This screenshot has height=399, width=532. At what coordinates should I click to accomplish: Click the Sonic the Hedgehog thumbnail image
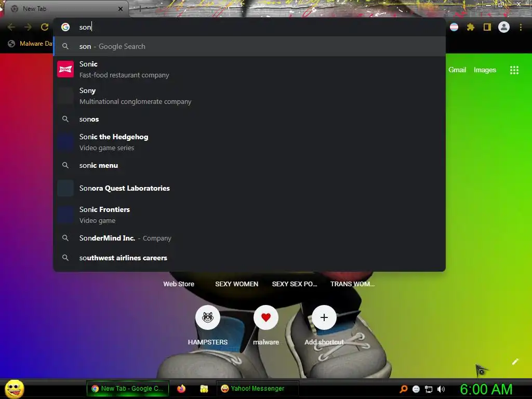tap(65, 142)
